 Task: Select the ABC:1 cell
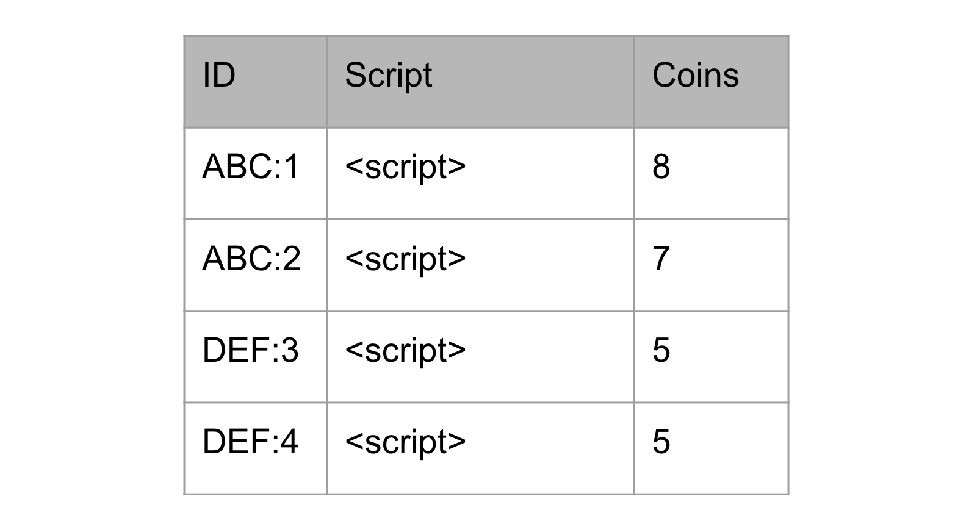255,173
